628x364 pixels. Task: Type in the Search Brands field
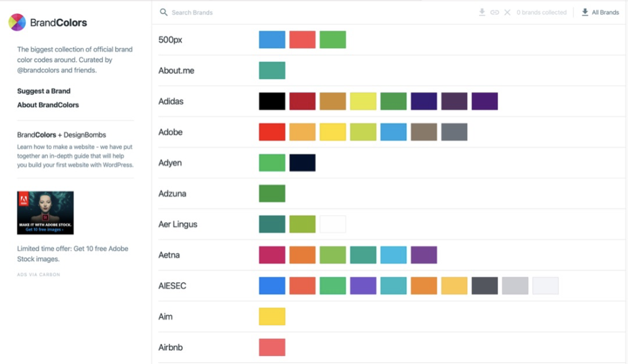(x=251, y=12)
